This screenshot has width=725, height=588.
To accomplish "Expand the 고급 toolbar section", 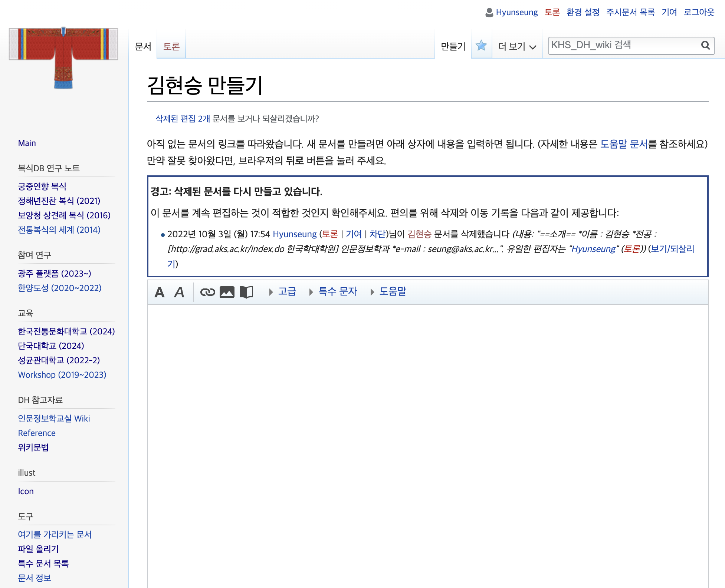I will (283, 291).
